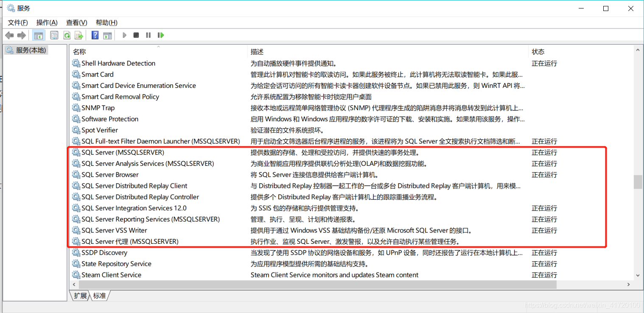This screenshot has height=313, width=644.
Task: Click 正在运行 status of SQL Server VSS Writer
Action: pyautogui.click(x=544, y=230)
